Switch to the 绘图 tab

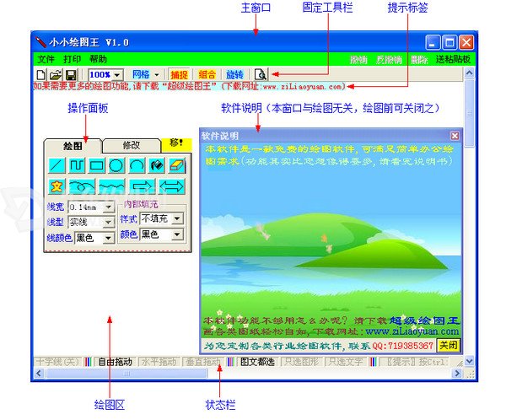click(73, 146)
